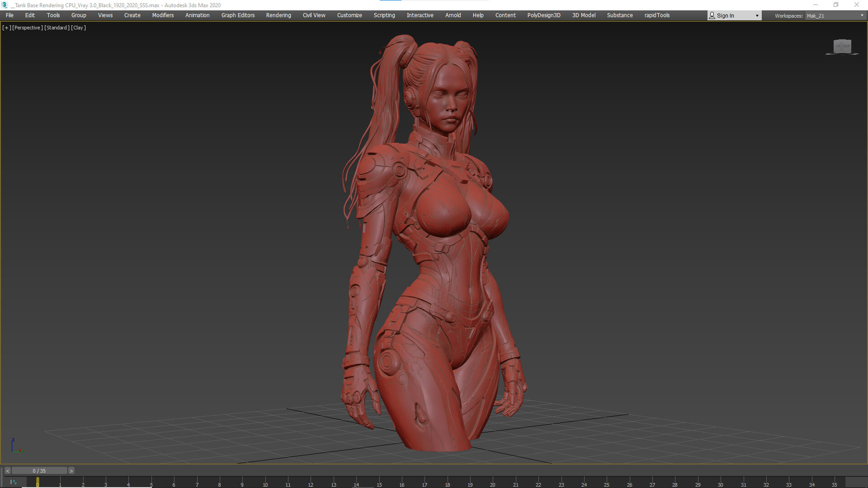
Task: Open the [Perspective] viewport point-of-view menu
Action: pos(28,28)
